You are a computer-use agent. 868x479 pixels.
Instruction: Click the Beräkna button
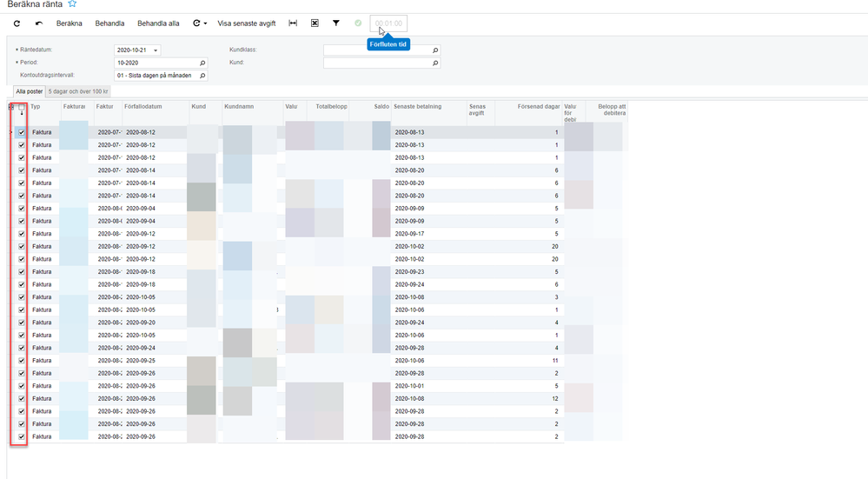(x=70, y=23)
